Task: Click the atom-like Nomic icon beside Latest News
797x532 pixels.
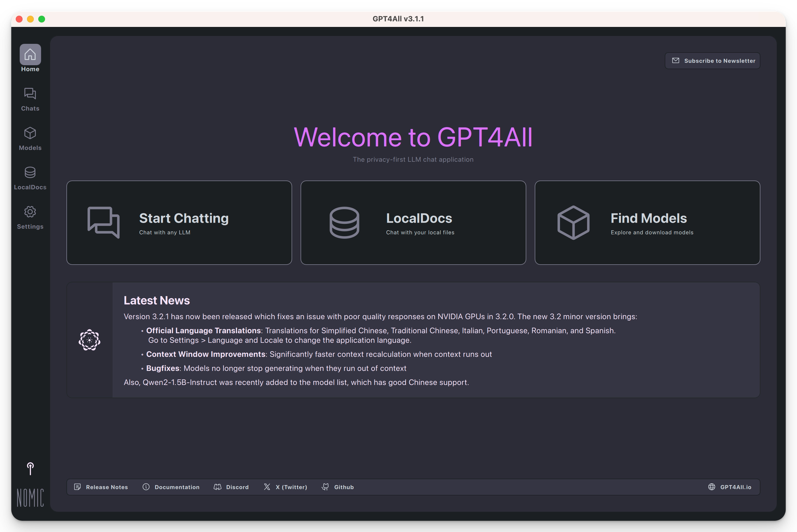Action: (90, 340)
